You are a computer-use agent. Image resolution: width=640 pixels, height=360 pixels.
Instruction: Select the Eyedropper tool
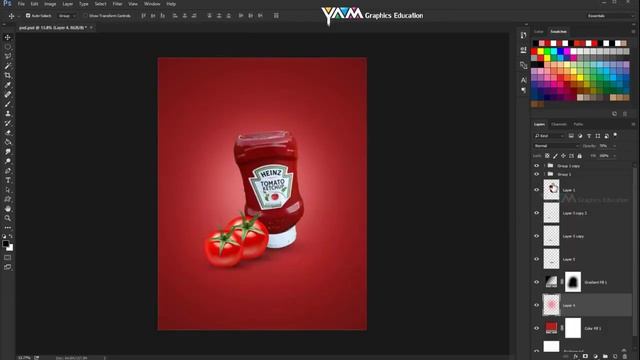8,85
